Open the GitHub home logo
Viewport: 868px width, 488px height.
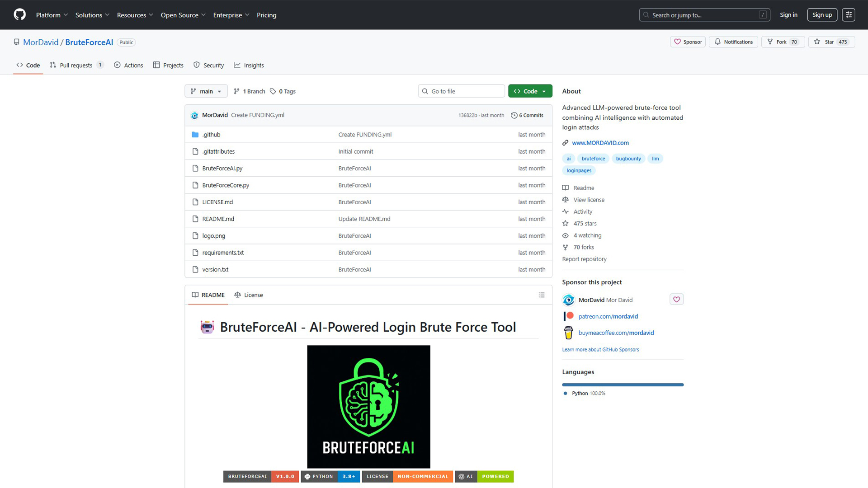(19, 14)
